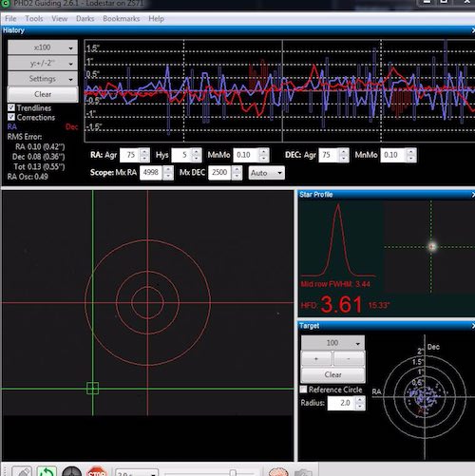Increase RA MnMo with up arrow
Screen dimensions: 475x476
point(264,152)
